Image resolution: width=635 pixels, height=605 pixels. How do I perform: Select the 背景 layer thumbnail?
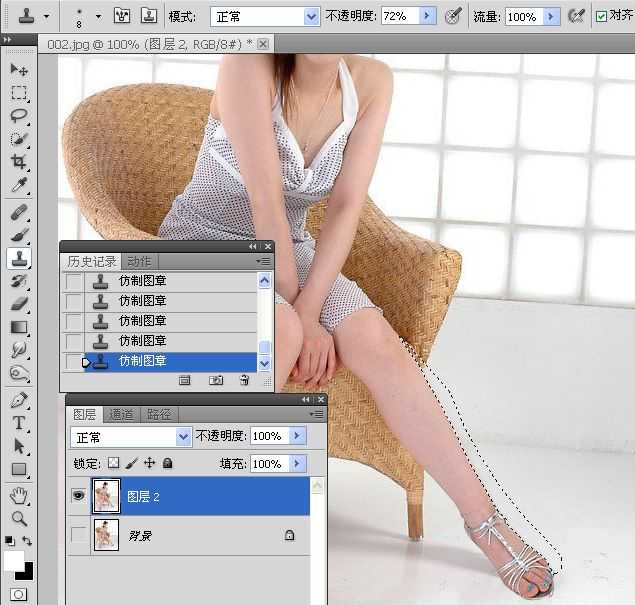click(107, 535)
